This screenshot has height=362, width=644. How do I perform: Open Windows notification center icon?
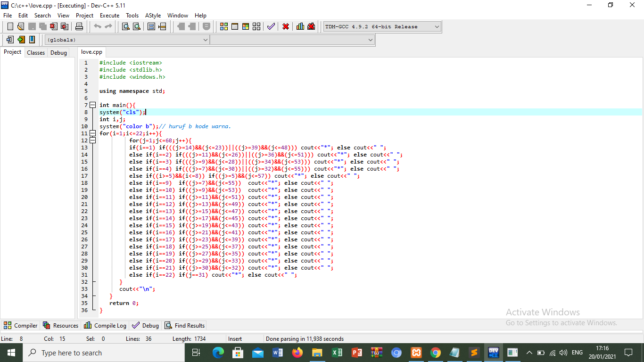pyautogui.click(x=628, y=353)
